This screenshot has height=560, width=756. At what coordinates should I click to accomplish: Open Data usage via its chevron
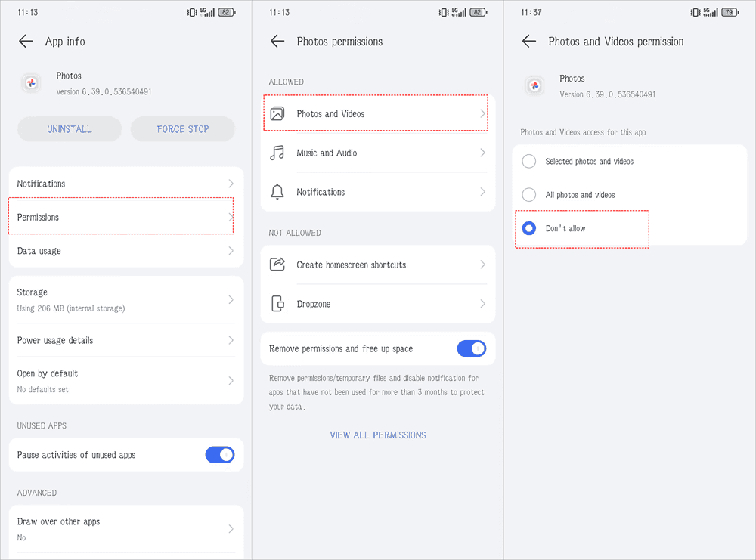pos(231,251)
